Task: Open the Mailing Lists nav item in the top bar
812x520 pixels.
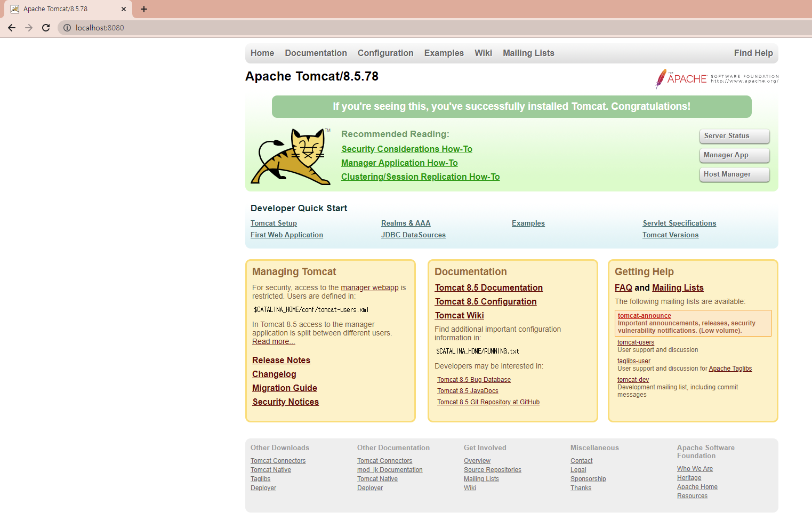Action: coord(528,53)
